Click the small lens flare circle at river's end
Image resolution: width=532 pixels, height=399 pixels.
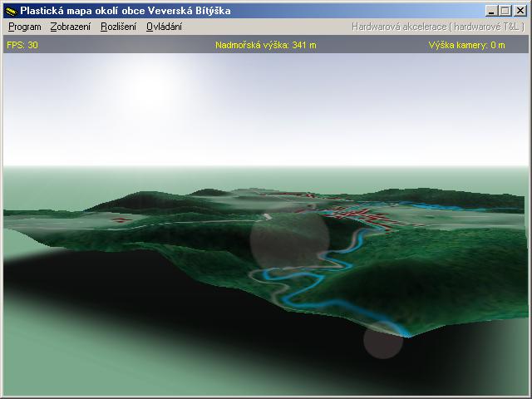click(x=383, y=339)
